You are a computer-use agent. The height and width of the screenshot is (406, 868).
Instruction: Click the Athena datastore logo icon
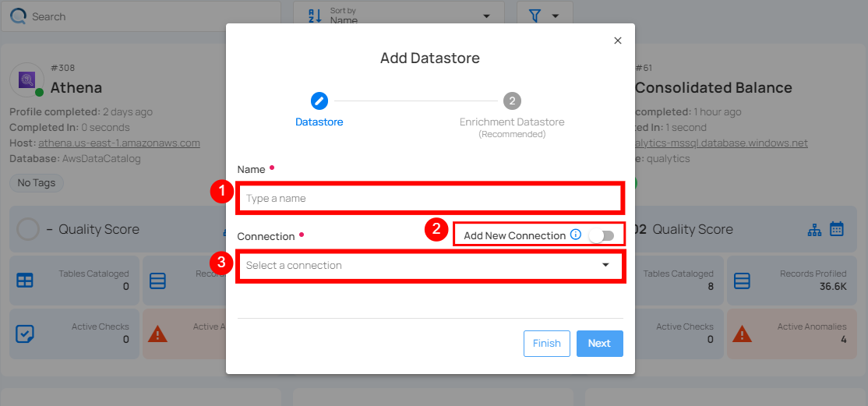coord(26,79)
